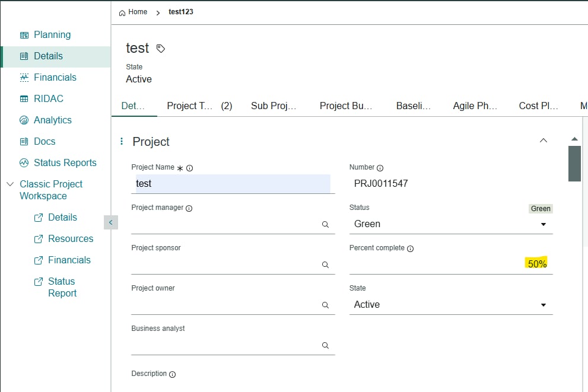Viewport: 588px width, 392px height.
Task: Open the State dropdown showing Active
Action: 542,304
